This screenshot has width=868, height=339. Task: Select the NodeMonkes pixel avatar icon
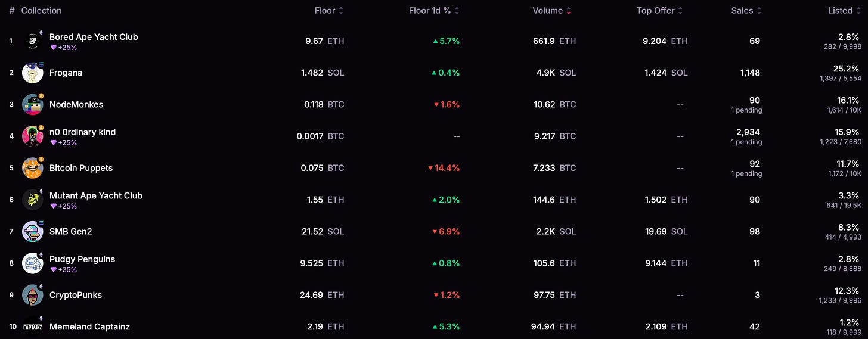(x=33, y=104)
